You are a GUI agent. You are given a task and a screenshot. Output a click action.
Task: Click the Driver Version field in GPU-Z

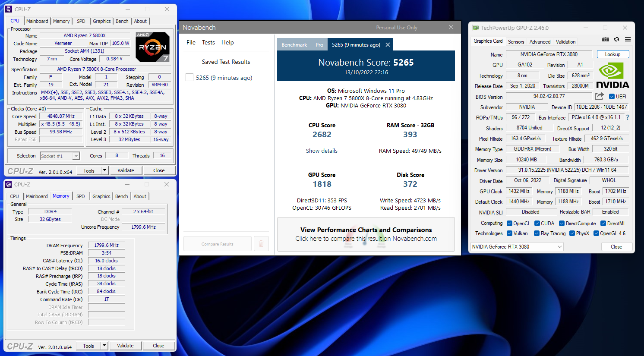click(567, 170)
